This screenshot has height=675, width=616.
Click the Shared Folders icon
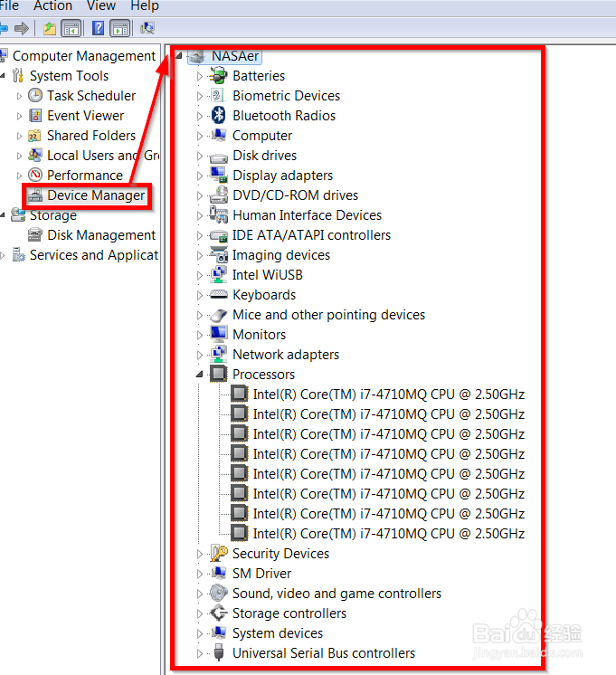pos(35,136)
